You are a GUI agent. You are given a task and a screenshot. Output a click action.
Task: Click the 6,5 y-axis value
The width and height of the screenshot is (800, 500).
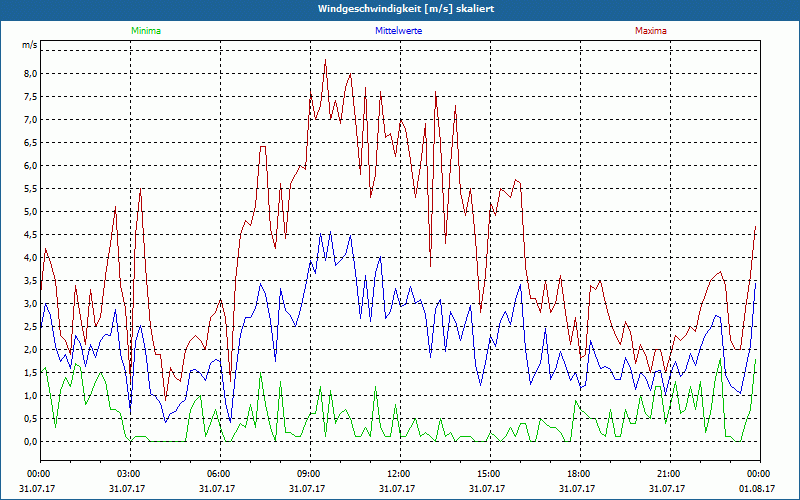pos(31,142)
